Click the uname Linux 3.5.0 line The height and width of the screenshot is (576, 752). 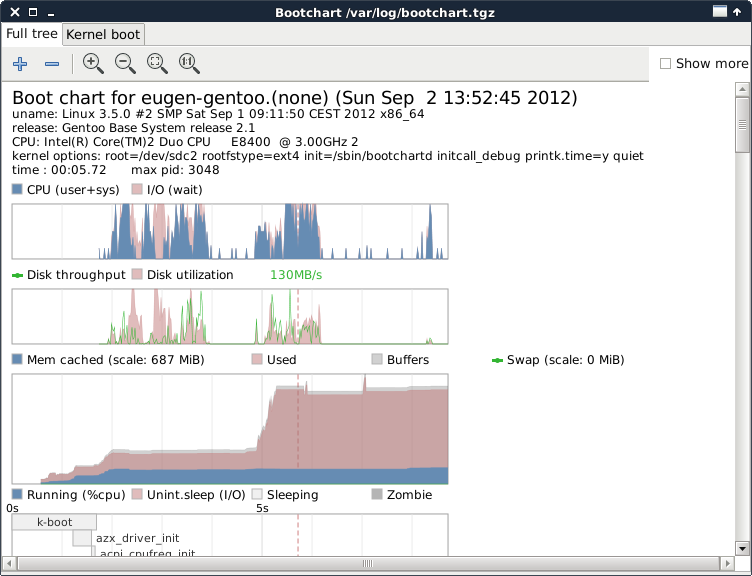coord(218,114)
